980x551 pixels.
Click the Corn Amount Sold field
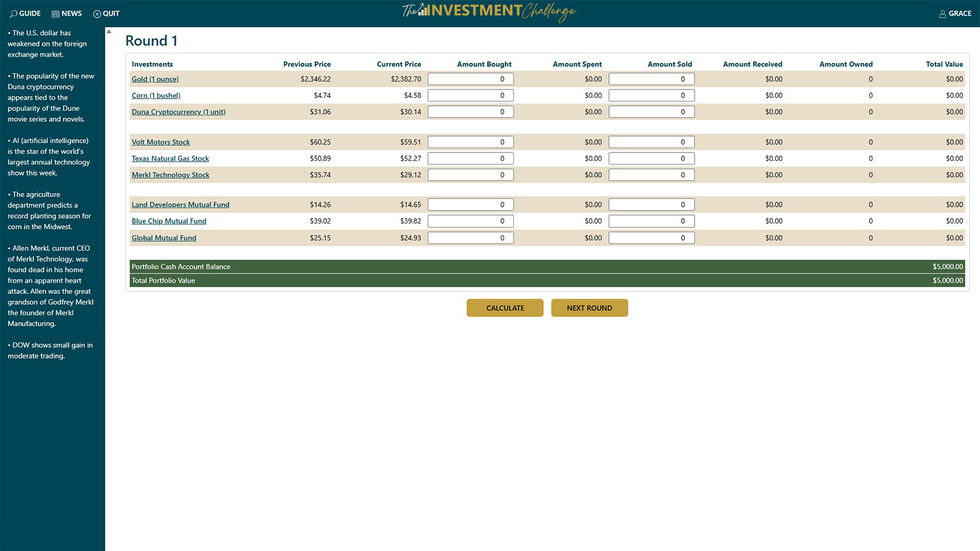pos(651,96)
